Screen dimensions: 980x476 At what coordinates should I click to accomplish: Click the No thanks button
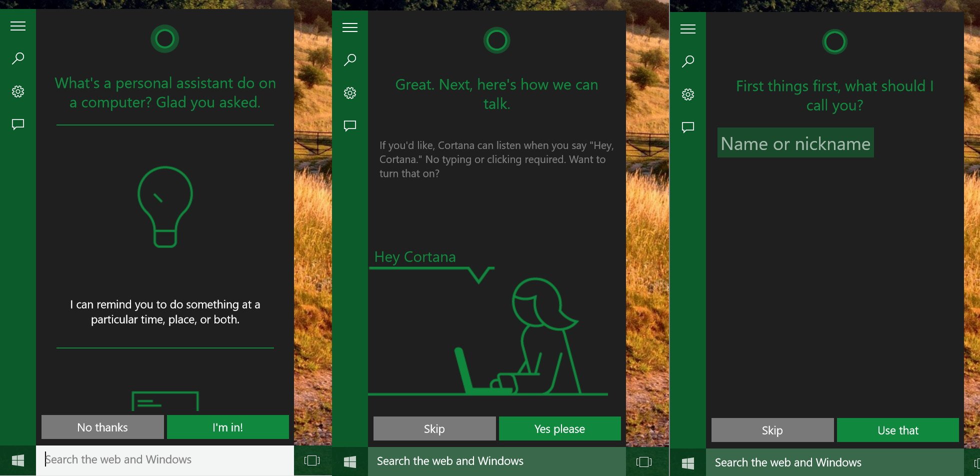pos(102,427)
